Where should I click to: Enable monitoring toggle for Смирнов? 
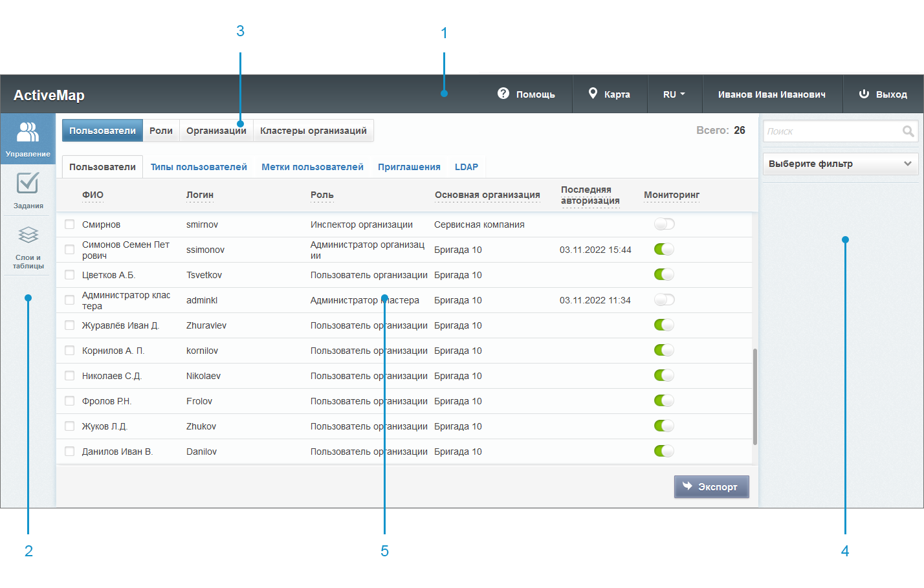(664, 224)
